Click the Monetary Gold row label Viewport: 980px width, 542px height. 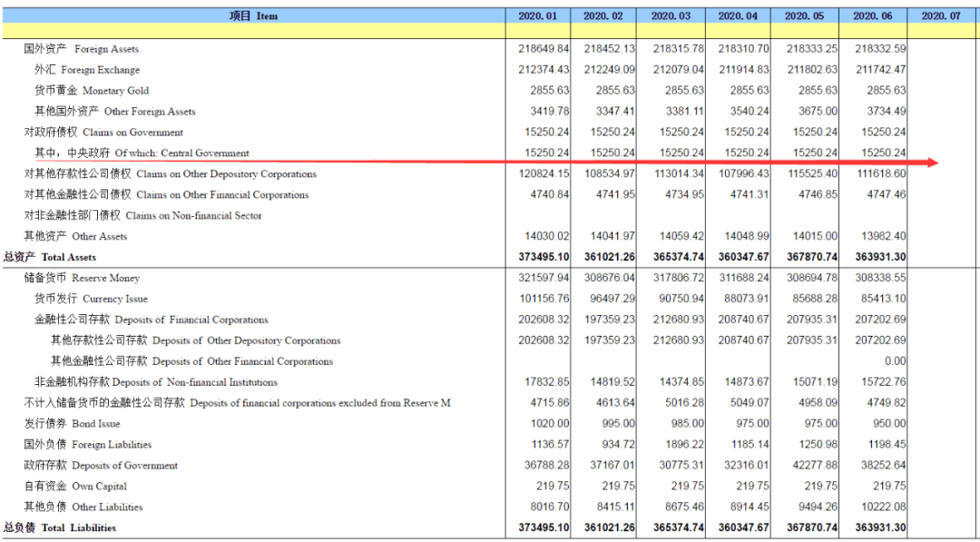coord(92,91)
